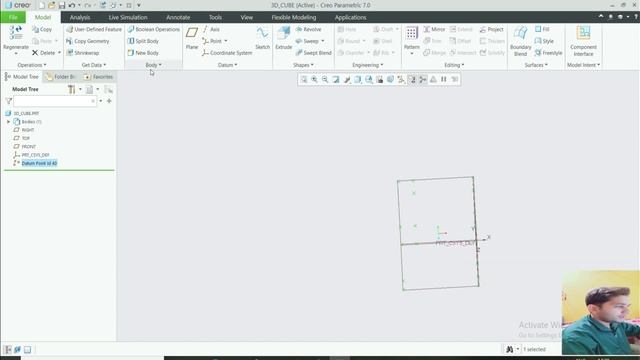Click Zoom In in graphics toolbar
This screenshot has height=360, width=640.
314,79
